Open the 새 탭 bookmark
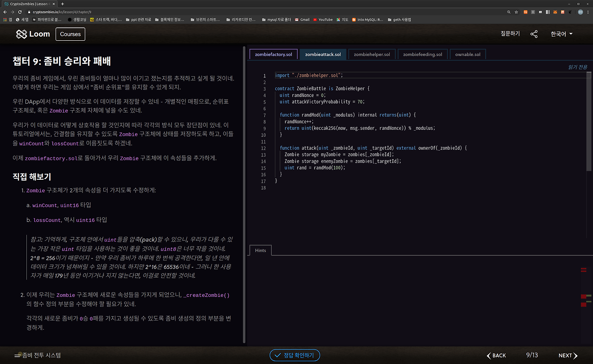 [x=22, y=19]
